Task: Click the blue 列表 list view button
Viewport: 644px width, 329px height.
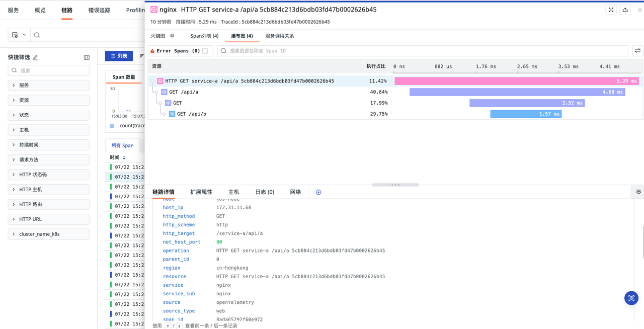Action: click(119, 56)
